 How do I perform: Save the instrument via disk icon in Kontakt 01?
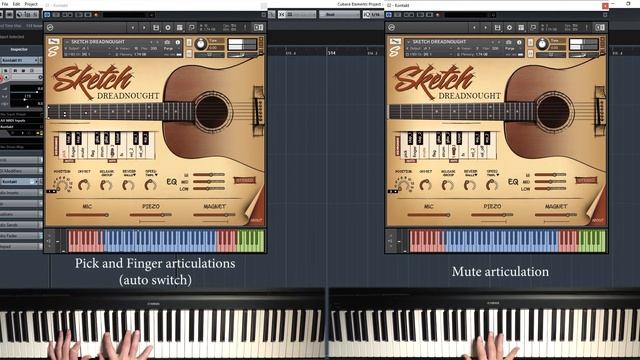156,27
